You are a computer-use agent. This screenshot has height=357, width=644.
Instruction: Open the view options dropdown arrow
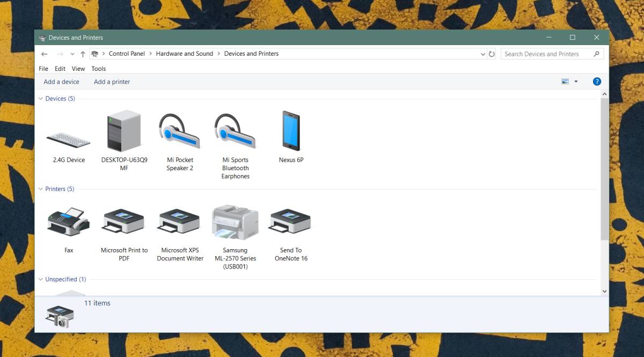point(577,81)
